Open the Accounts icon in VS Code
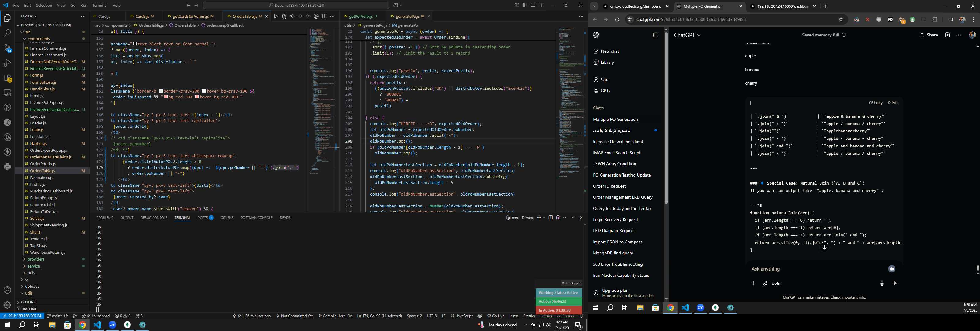 (7, 290)
